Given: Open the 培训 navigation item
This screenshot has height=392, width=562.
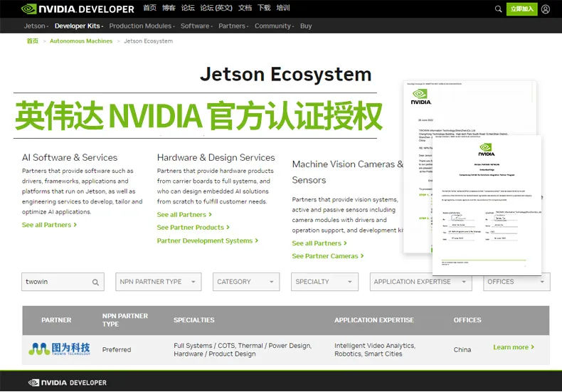Looking at the screenshot, I should [x=283, y=8].
